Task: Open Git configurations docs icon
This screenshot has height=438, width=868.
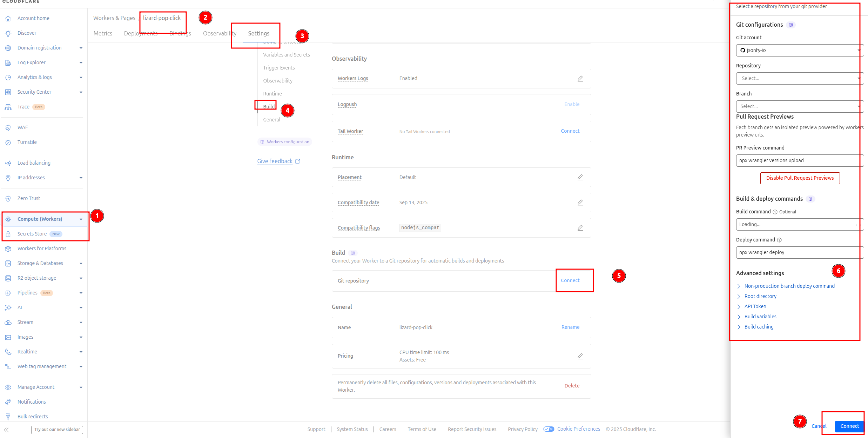Action: 790,25
